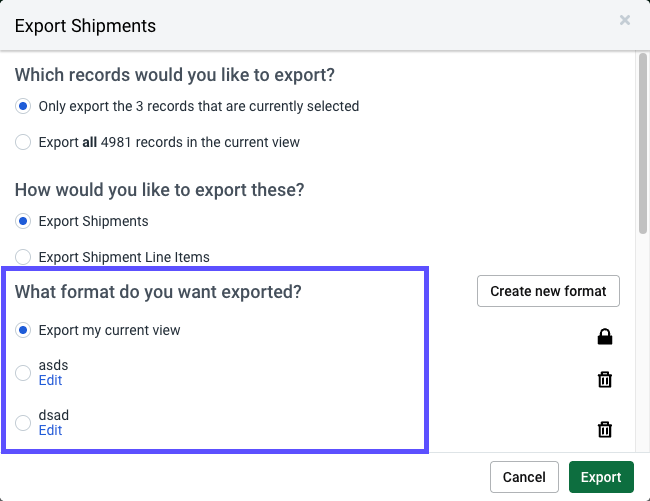Edit the asds format
Screen dimensions: 650x501
point(50,380)
